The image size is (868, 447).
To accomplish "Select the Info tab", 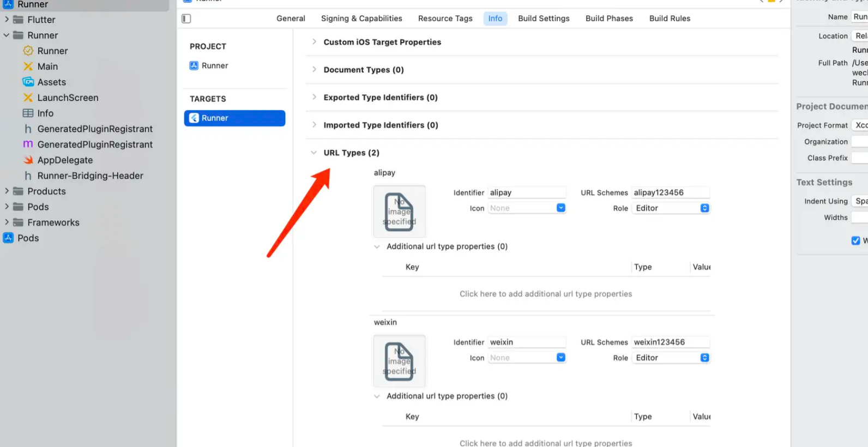I will tap(495, 19).
